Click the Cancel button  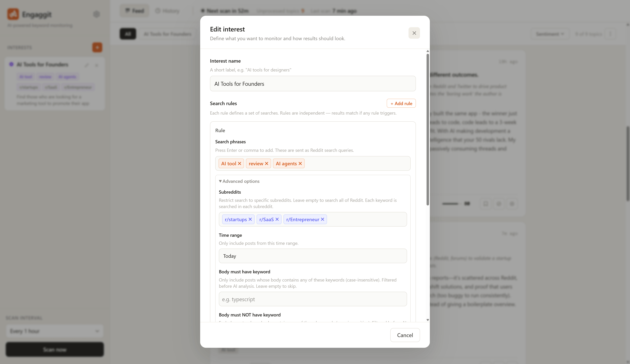coord(405,335)
